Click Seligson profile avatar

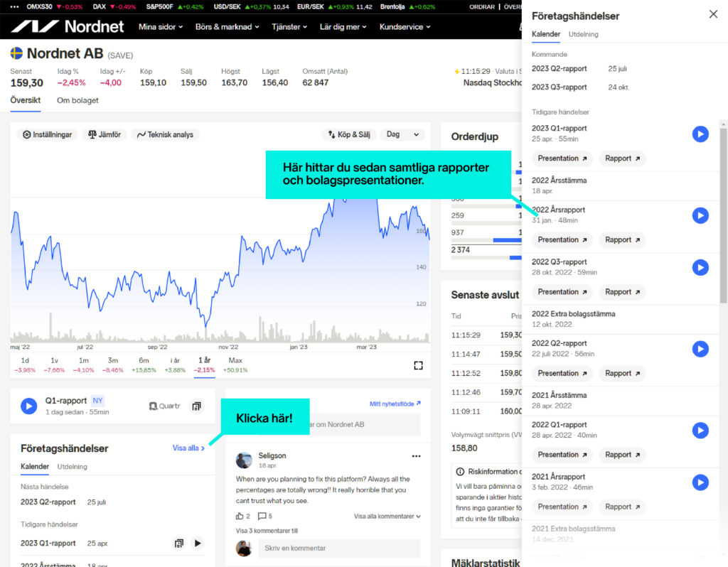click(244, 460)
